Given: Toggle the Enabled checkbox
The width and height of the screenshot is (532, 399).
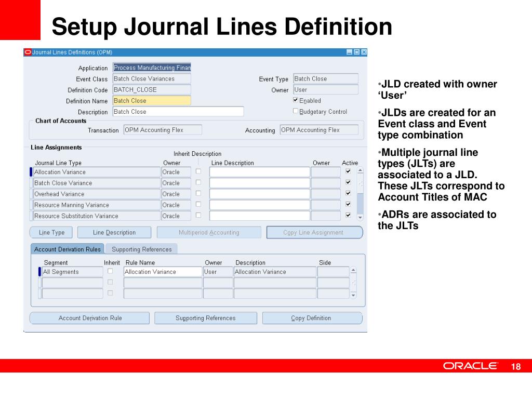Looking at the screenshot, I should click(296, 100).
